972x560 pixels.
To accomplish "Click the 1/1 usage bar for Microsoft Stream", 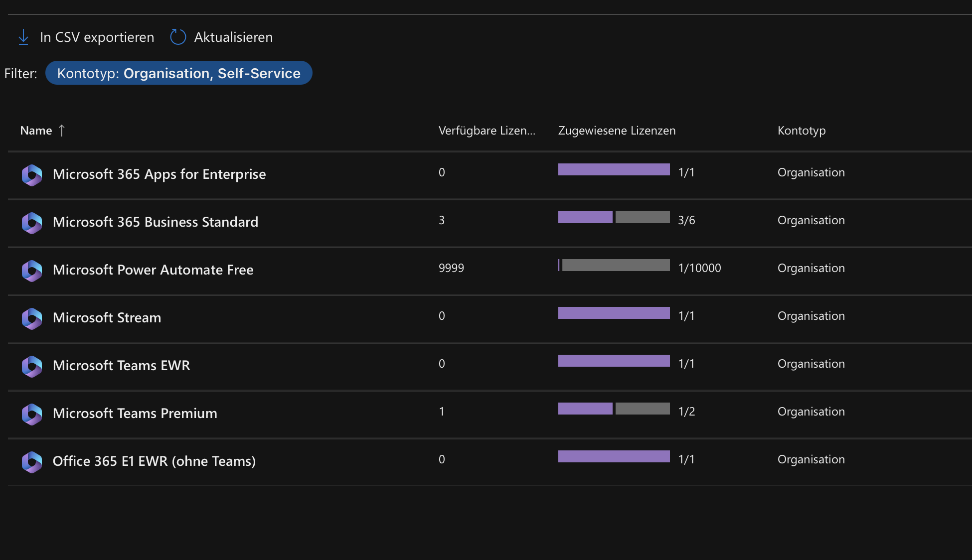I will pyautogui.click(x=614, y=313).
